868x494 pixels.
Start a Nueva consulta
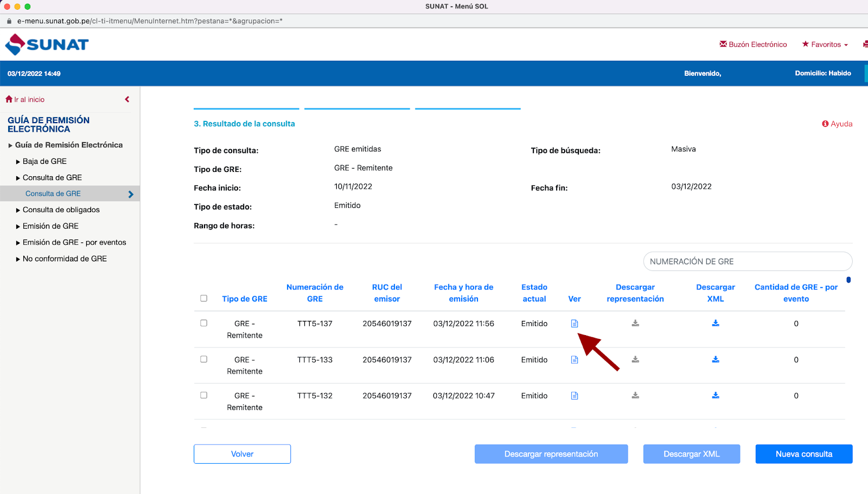(x=804, y=454)
